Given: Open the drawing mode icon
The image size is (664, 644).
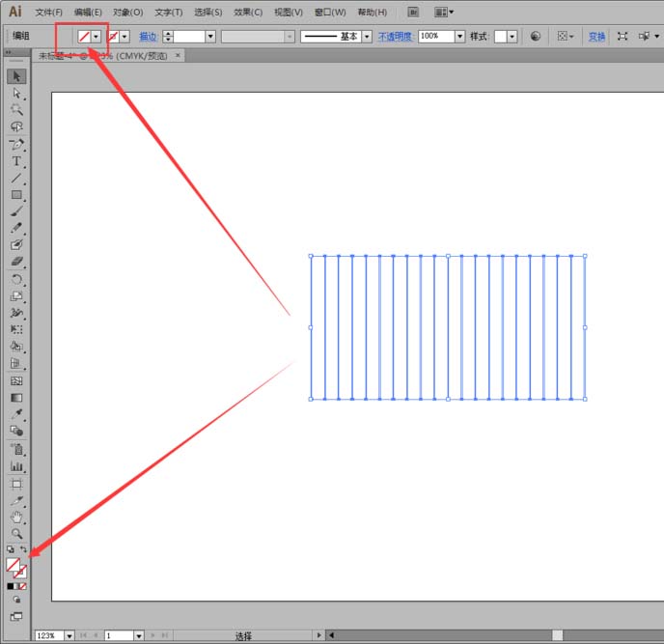Looking at the screenshot, I should click(x=16, y=600).
